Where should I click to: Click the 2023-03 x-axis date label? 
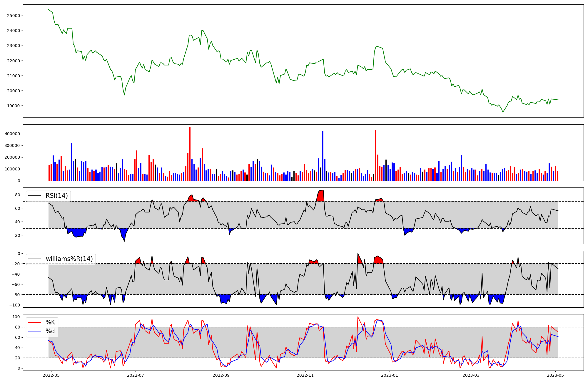coord(471,375)
